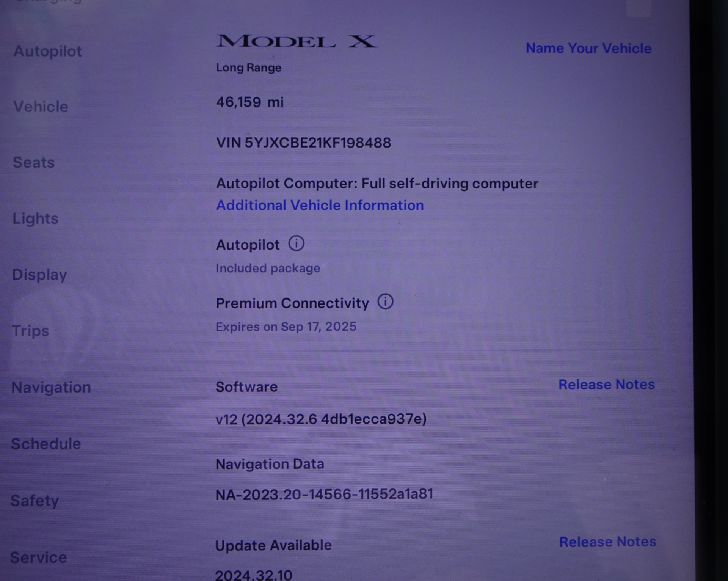
Task: Select Trips in the sidebar
Action: coord(30,331)
